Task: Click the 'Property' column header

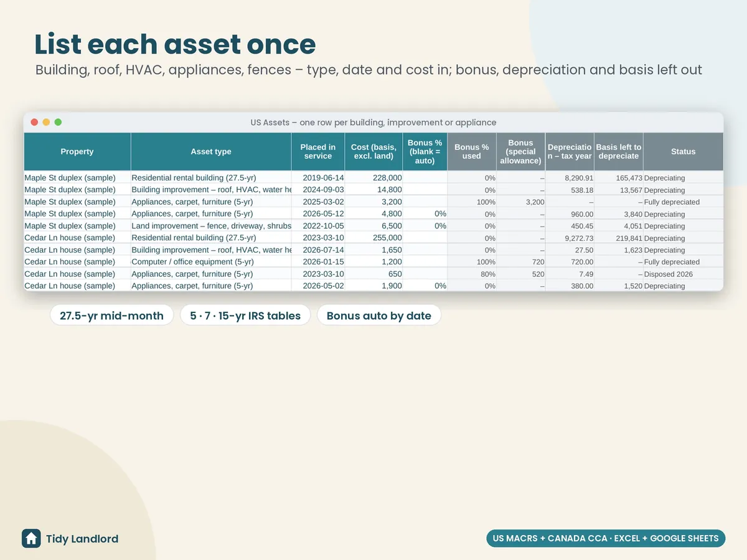Action: (x=77, y=152)
